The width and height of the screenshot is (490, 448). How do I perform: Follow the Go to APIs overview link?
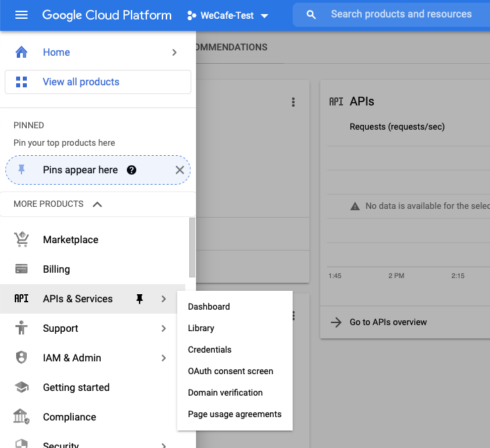tap(388, 322)
